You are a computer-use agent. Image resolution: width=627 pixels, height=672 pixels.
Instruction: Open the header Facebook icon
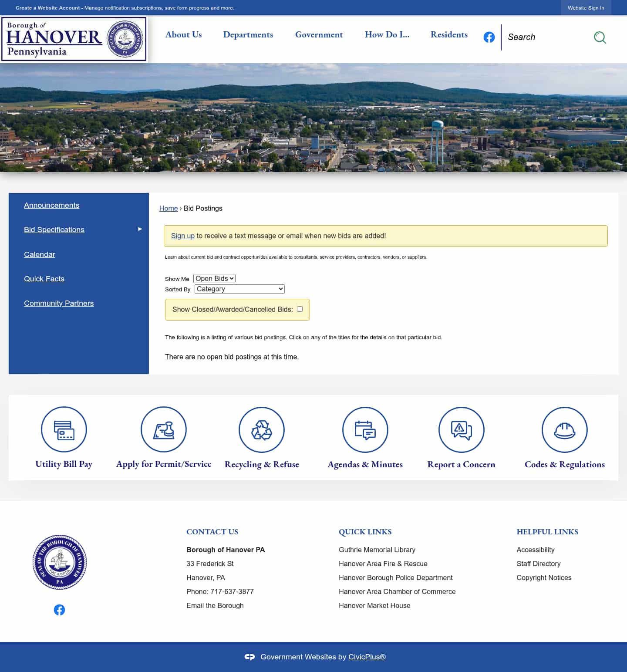click(489, 37)
